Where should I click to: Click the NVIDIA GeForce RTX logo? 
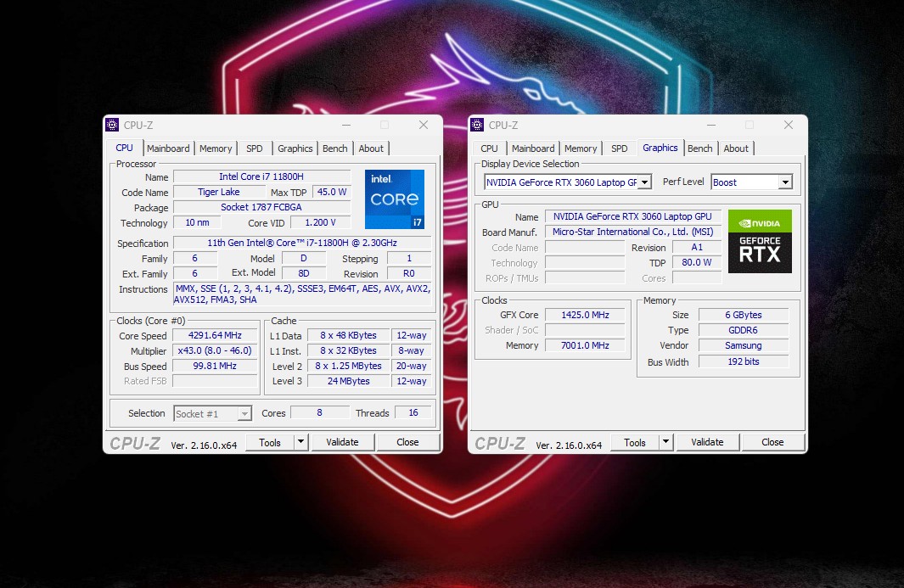760,241
